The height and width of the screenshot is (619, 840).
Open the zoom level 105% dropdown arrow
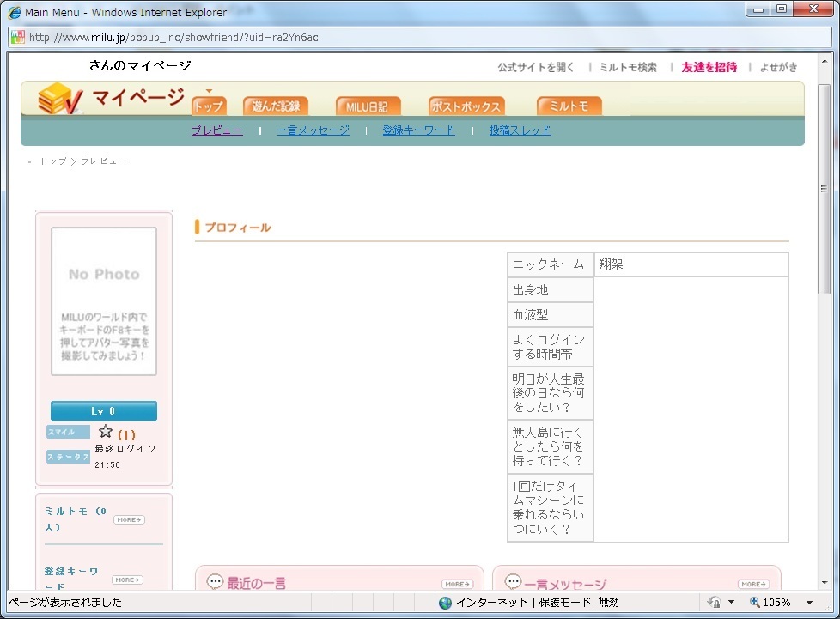tap(809, 603)
